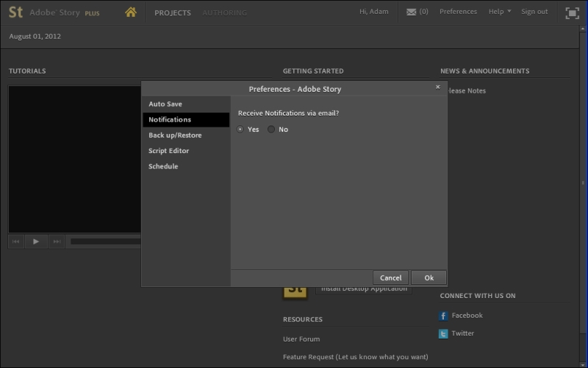Click the "Hi, Adam" greeting

pyautogui.click(x=374, y=12)
